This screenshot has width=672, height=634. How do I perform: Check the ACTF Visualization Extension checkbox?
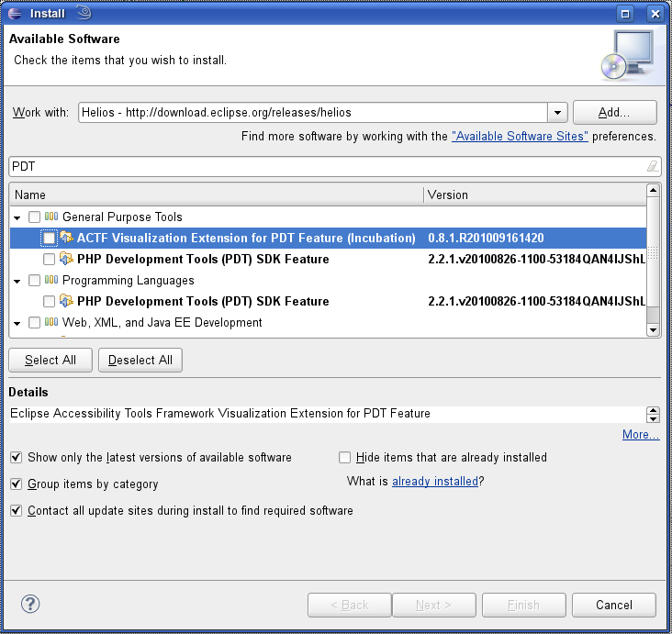(49, 238)
